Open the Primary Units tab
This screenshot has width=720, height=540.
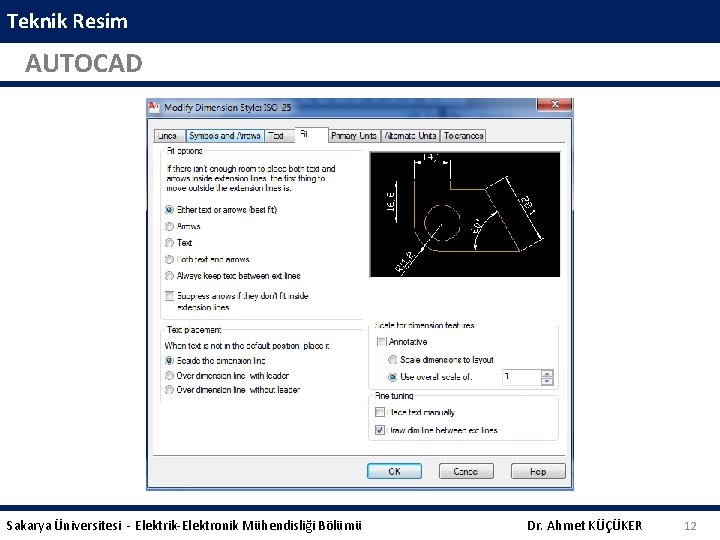click(x=354, y=136)
